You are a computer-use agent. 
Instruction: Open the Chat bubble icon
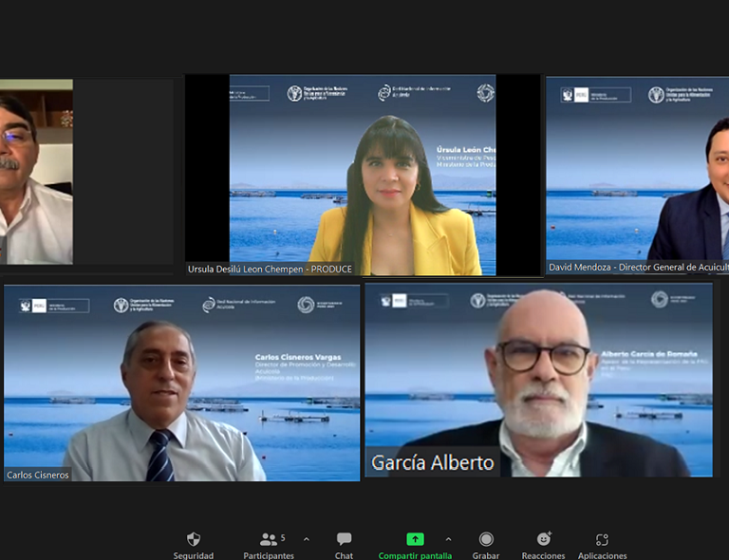pyautogui.click(x=344, y=539)
